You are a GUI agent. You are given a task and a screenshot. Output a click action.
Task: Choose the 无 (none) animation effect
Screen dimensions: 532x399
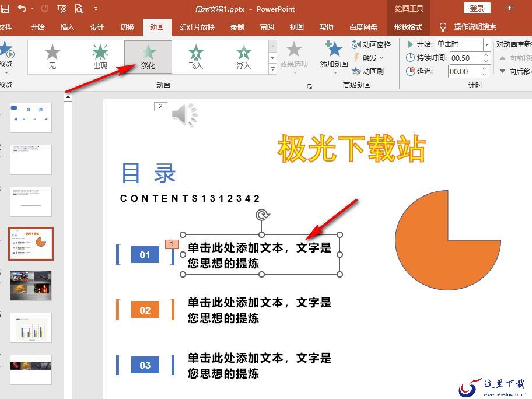point(52,57)
